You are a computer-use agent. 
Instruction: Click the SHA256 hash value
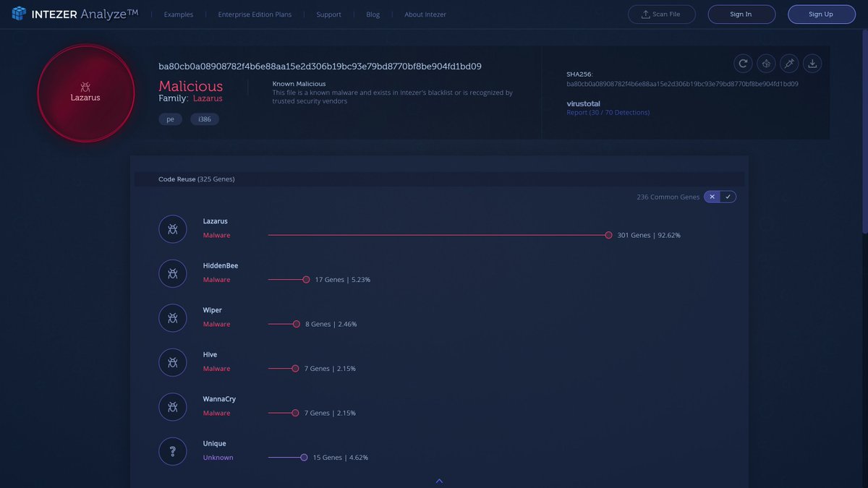pyautogui.click(x=682, y=84)
